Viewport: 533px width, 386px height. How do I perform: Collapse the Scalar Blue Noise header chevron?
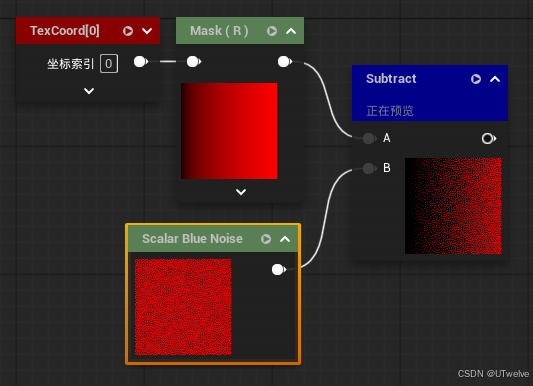point(285,239)
